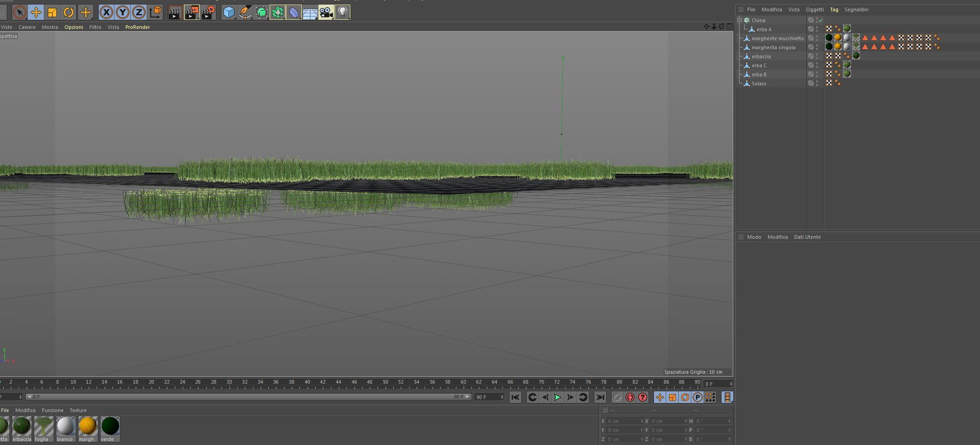Open the Dati Utente menu

(807, 237)
